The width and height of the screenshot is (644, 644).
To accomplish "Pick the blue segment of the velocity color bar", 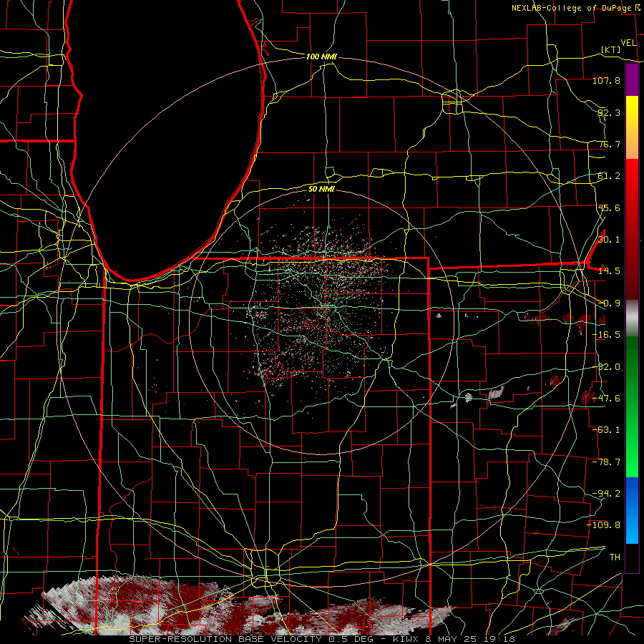I will [632, 510].
